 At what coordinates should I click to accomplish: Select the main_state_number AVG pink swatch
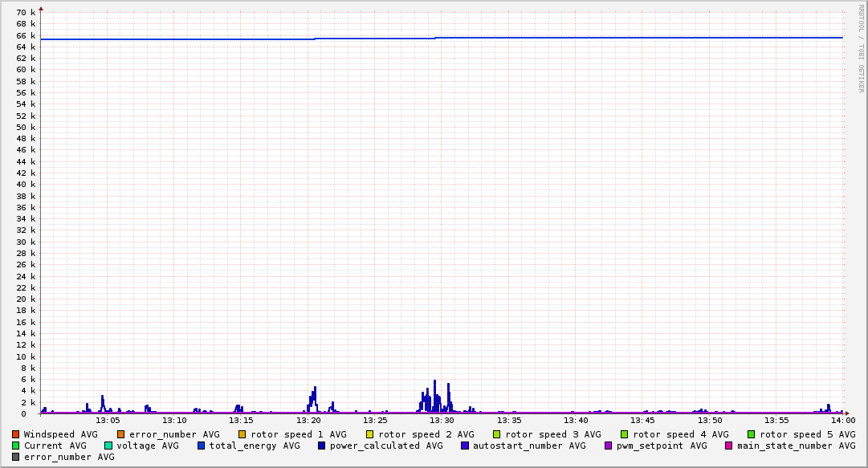[729, 446]
